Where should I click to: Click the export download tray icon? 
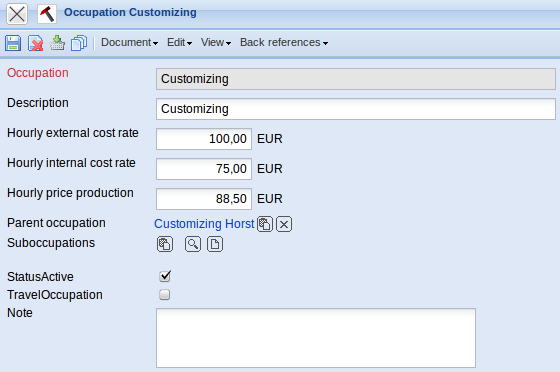57,43
